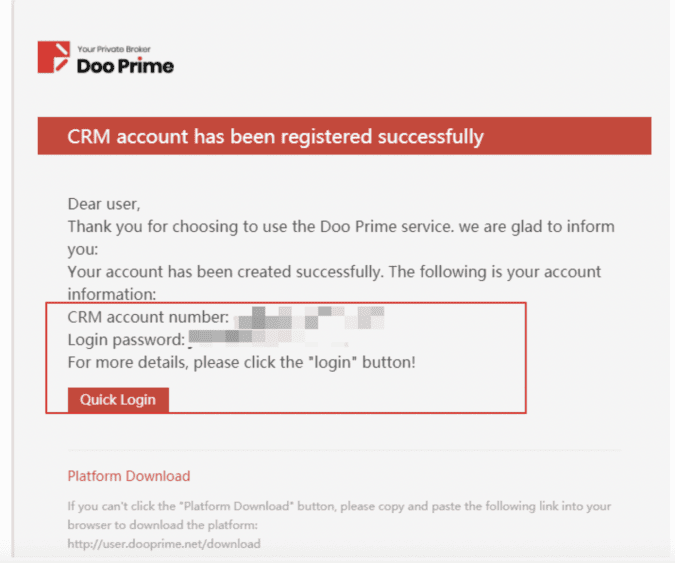Click the 'For more details' instruction line
Image resolution: width=675 pixels, height=563 pixels.
click(x=242, y=362)
